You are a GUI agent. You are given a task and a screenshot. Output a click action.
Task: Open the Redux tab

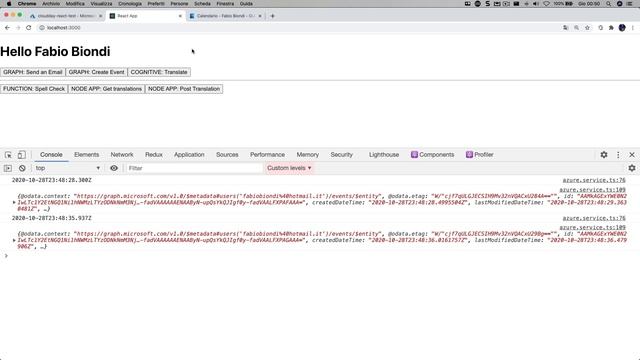coord(153,155)
